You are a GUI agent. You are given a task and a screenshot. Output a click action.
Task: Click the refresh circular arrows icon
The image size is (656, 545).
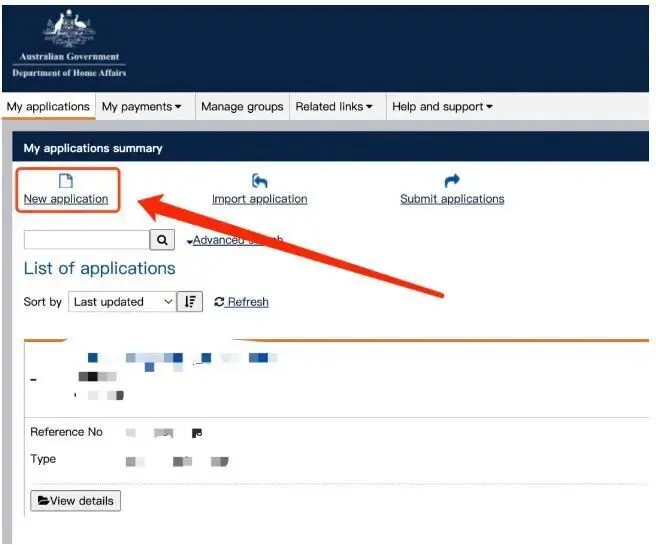[219, 302]
